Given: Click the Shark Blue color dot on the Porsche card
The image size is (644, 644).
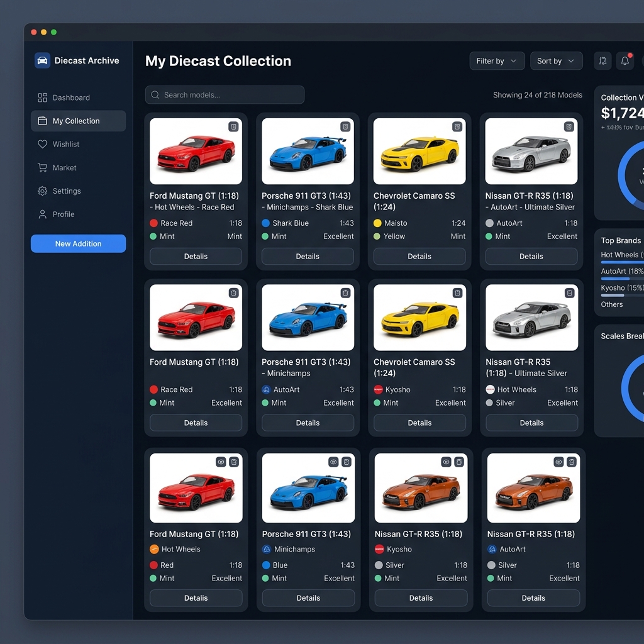Looking at the screenshot, I should pos(265,223).
